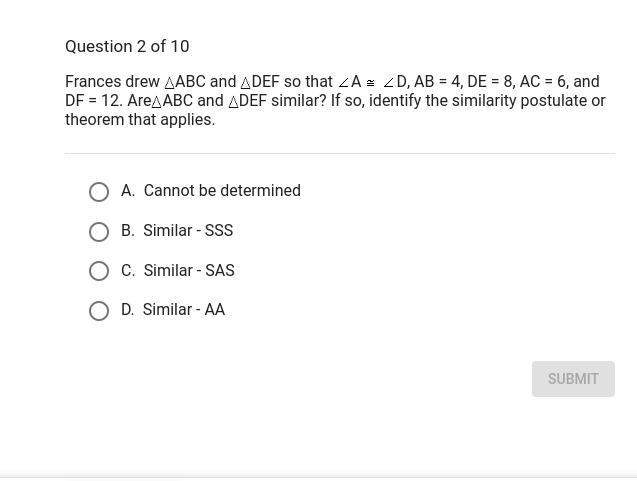The width and height of the screenshot is (637, 481).
Task: Pick the radio button for option C
Action: point(99,271)
